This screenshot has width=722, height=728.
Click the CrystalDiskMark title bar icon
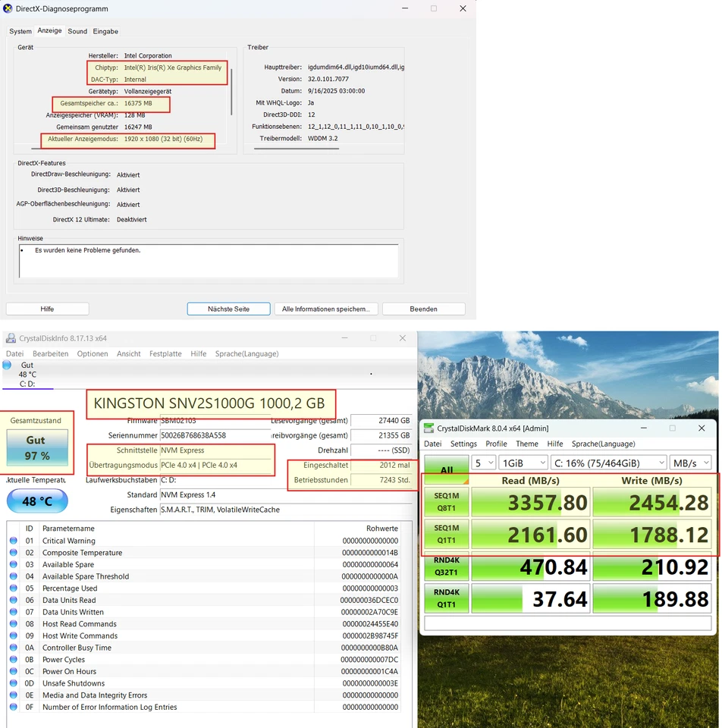click(429, 428)
